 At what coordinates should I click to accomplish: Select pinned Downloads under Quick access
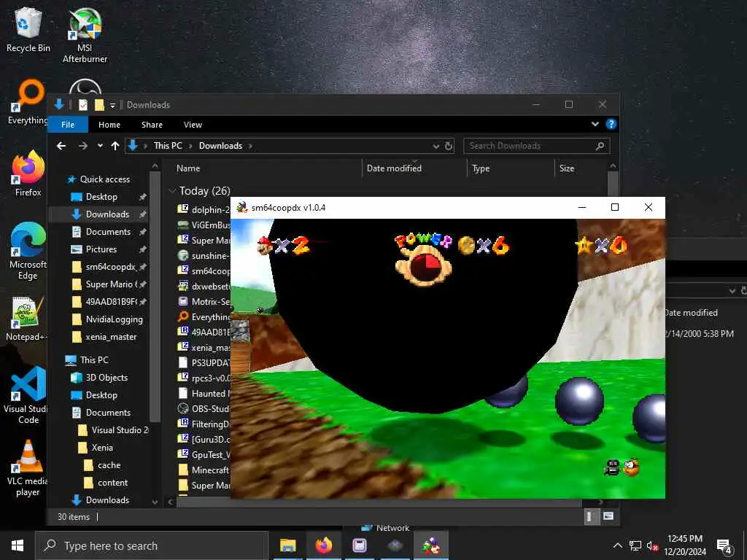pyautogui.click(x=108, y=214)
